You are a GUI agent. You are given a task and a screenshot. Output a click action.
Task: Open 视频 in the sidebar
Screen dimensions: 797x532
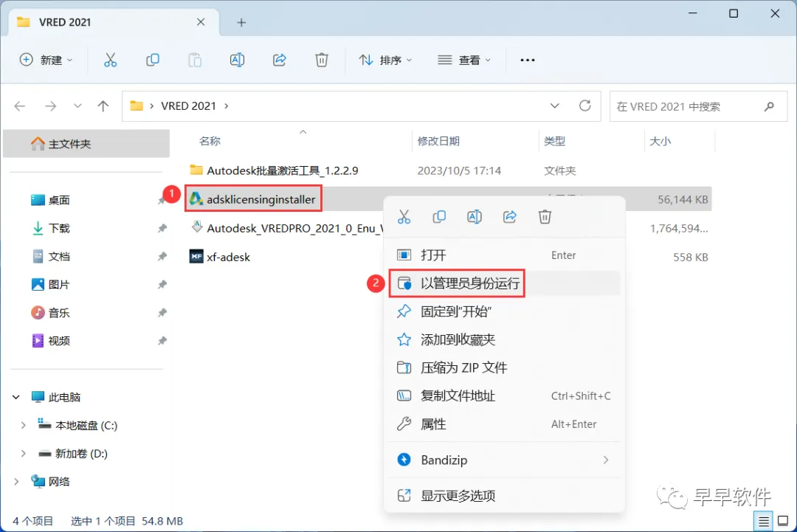tap(59, 340)
